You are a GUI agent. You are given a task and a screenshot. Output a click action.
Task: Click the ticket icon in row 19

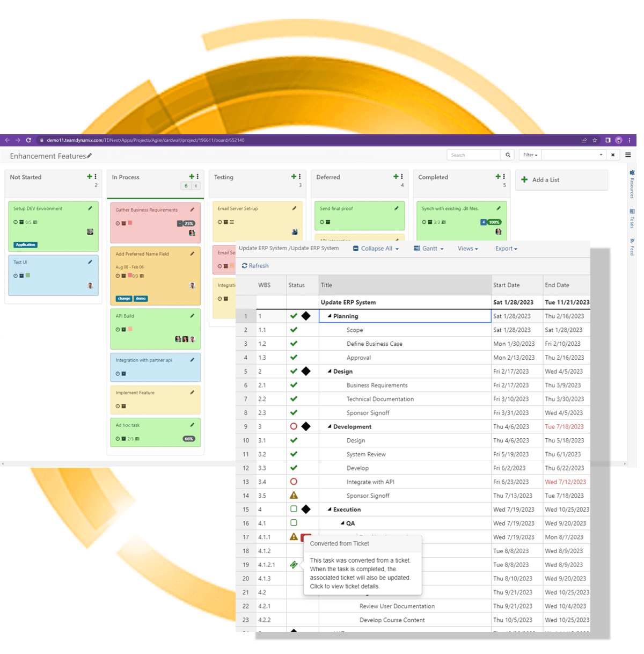click(294, 564)
